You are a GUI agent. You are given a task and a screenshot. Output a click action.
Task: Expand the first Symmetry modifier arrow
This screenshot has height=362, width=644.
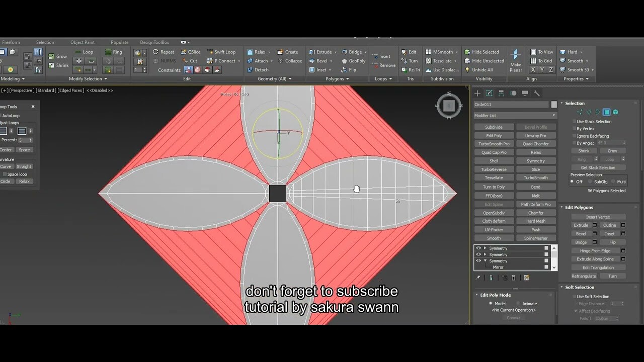(x=485, y=248)
